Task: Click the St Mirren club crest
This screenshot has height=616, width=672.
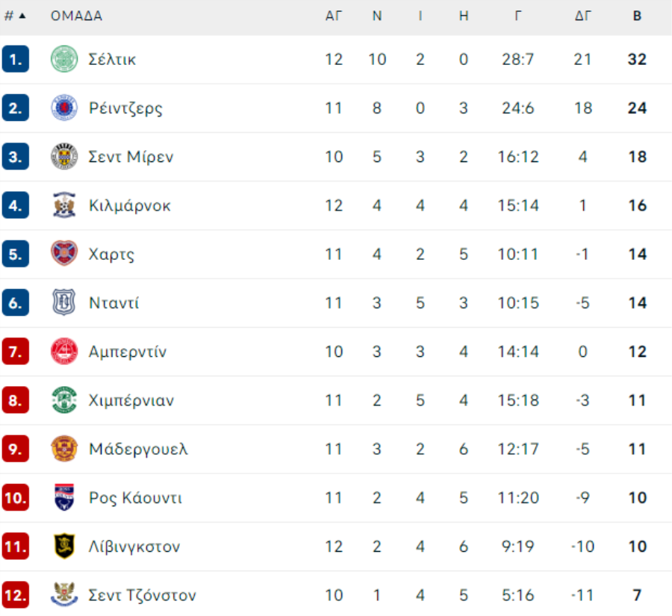Action: point(64,157)
